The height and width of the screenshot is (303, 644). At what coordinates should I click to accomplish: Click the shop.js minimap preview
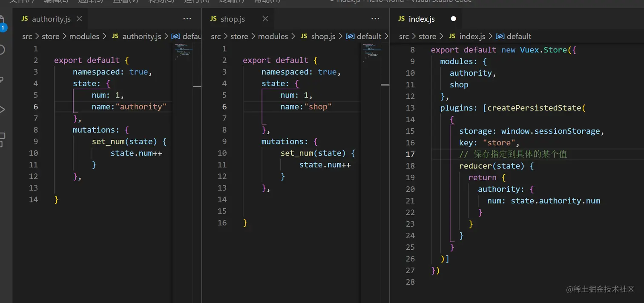pyautogui.click(x=371, y=52)
